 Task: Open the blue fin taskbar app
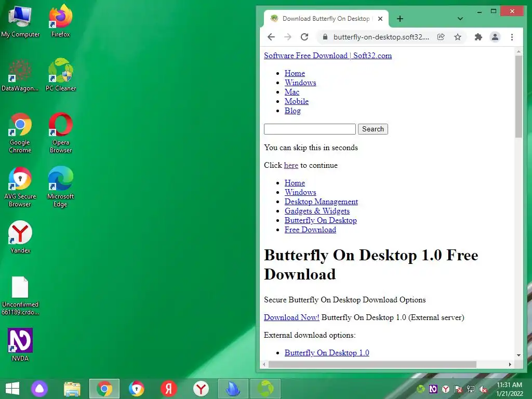pos(233,389)
